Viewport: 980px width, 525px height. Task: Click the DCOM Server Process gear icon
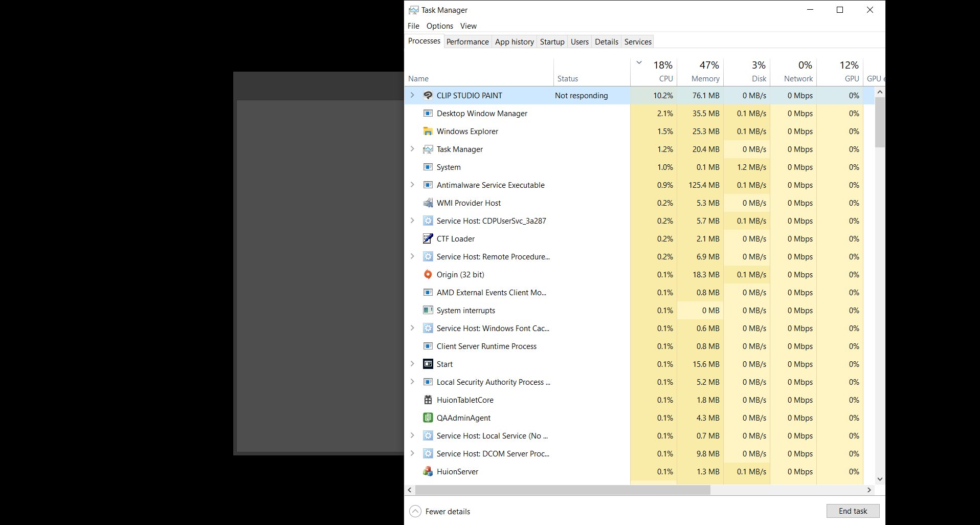pyautogui.click(x=428, y=453)
